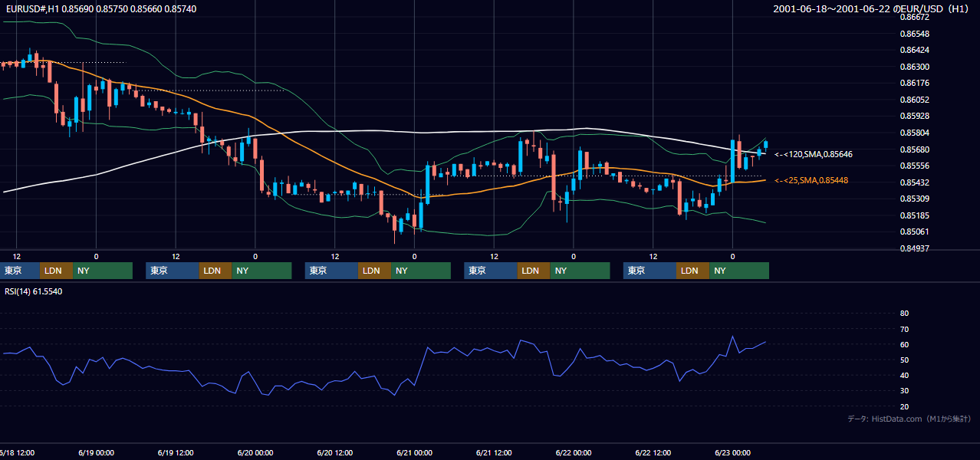Viewport: 980px width, 460px height.
Task: Click price axis value 0.85185
Action: click(x=914, y=215)
